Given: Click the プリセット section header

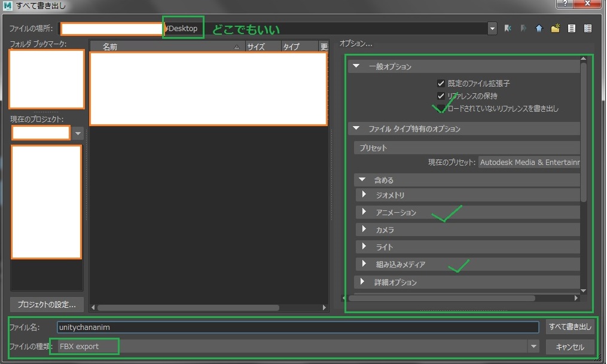Looking at the screenshot, I should pyautogui.click(x=467, y=148).
